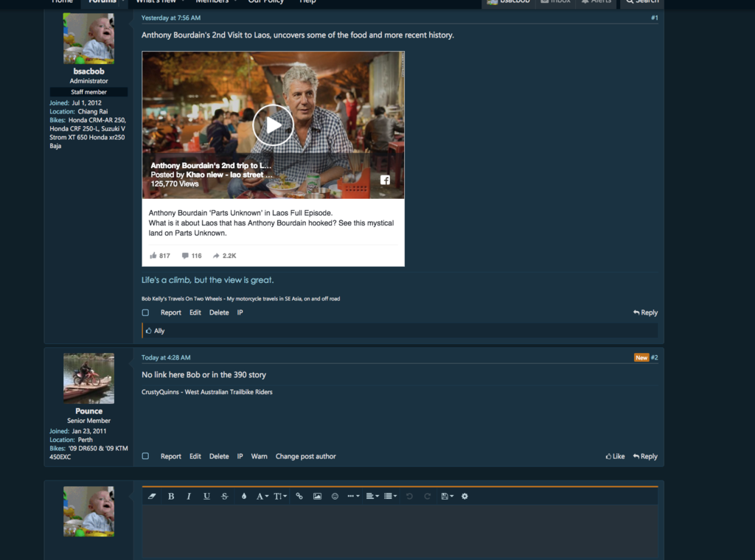Toggle underline formatting in the reply editor
The image size is (755, 560).
tap(206, 496)
